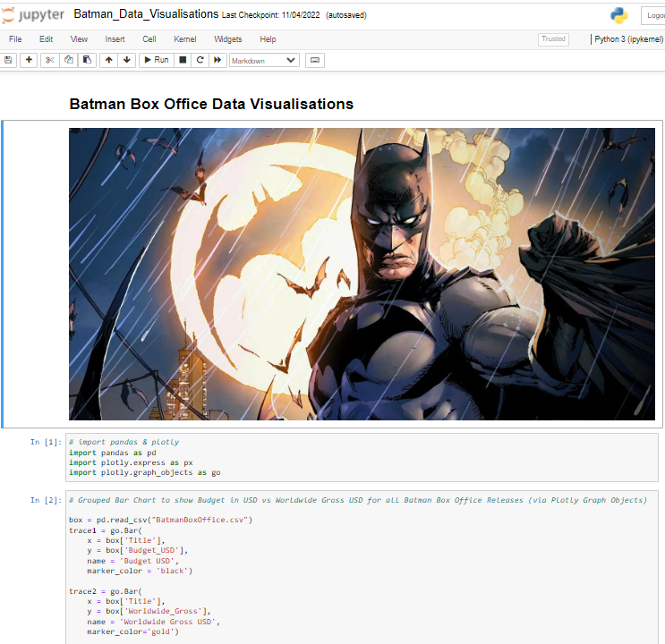
Task: Move selected cell down arrow
Action: pyautogui.click(x=127, y=60)
